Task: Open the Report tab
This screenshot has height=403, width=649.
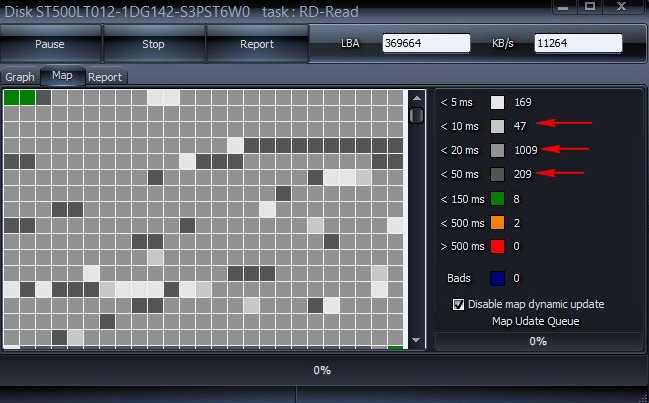Action: [x=105, y=77]
